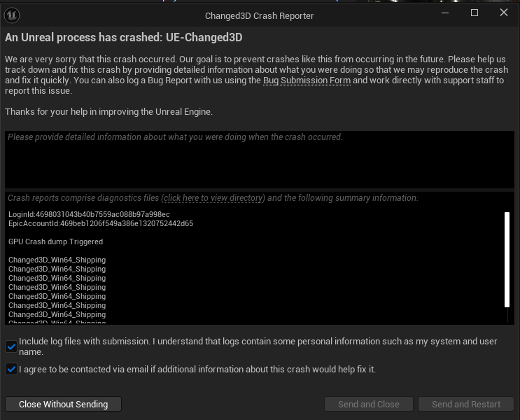Toggle Include log files with submission checkbox
Screen dimensions: 520x420
[11, 346]
